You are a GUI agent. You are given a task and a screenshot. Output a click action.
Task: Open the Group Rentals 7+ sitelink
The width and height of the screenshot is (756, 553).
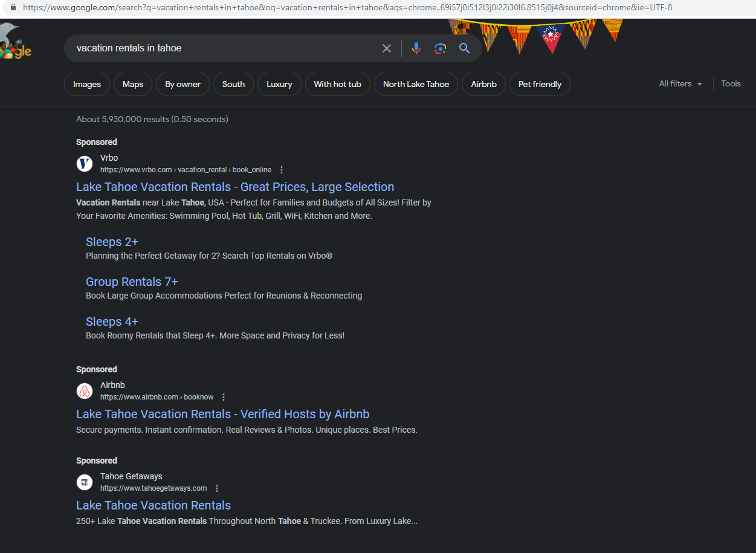click(x=132, y=282)
